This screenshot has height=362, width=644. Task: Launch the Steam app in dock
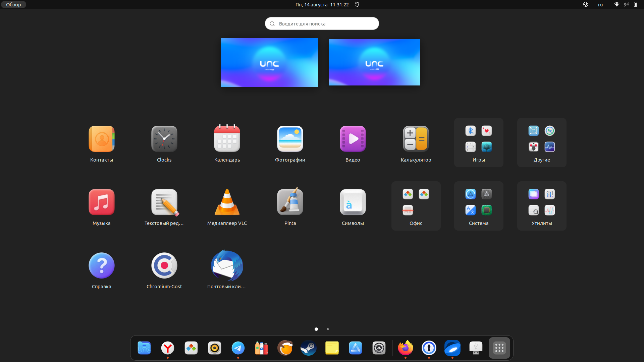pyautogui.click(x=308, y=348)
